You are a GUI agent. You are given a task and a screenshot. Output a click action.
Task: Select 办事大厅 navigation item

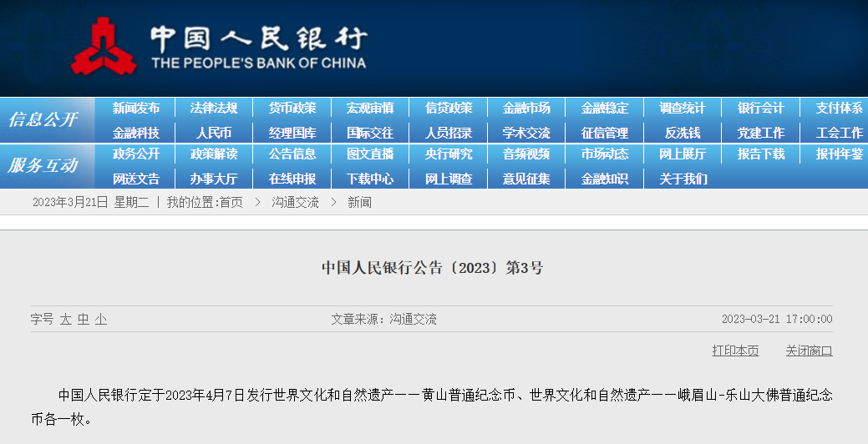214,179
